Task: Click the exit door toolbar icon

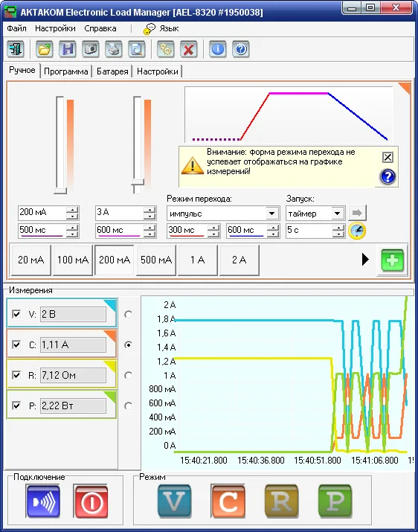Action: 16,49
